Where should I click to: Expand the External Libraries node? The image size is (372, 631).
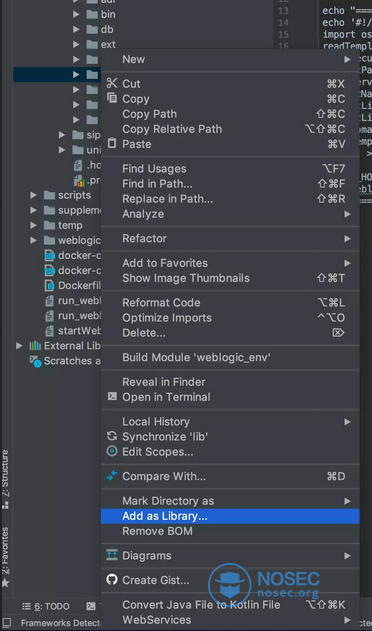[19, 346]
